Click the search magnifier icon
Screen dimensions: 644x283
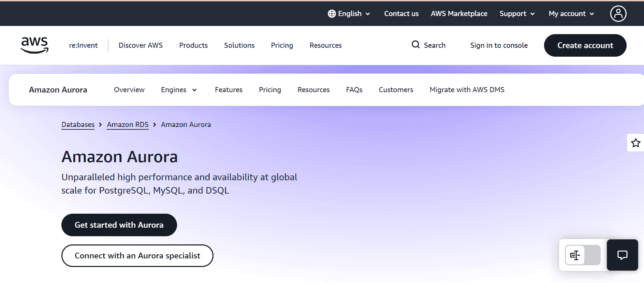coord(415,45)
